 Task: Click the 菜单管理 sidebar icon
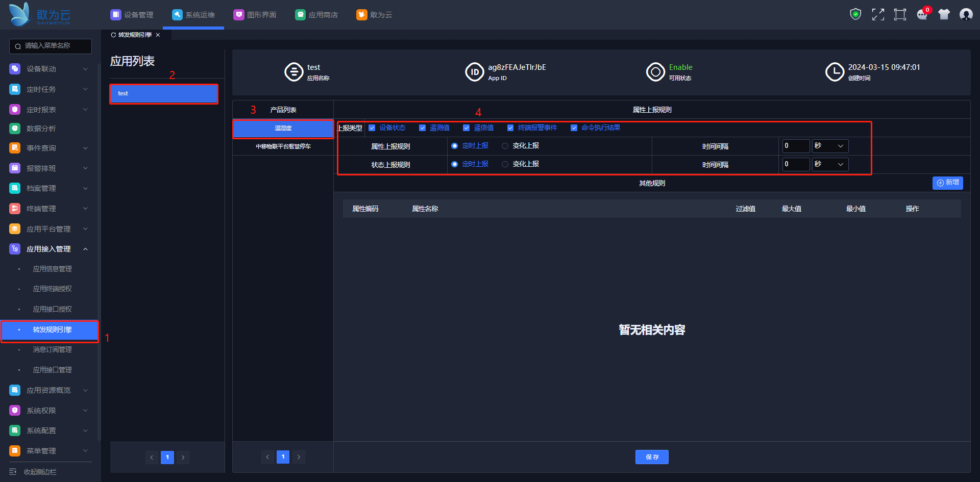point(15,451)
